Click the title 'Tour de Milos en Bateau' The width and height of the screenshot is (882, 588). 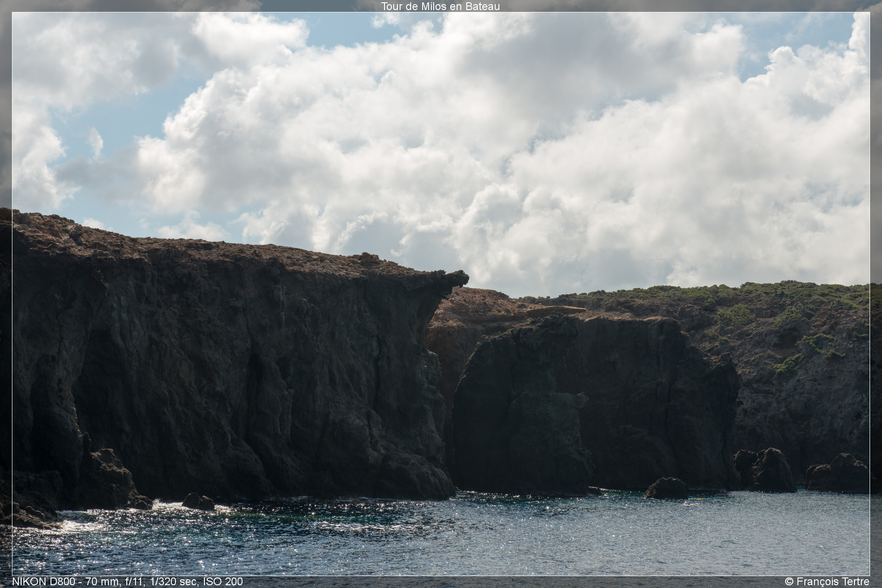(x=440, y=6)
